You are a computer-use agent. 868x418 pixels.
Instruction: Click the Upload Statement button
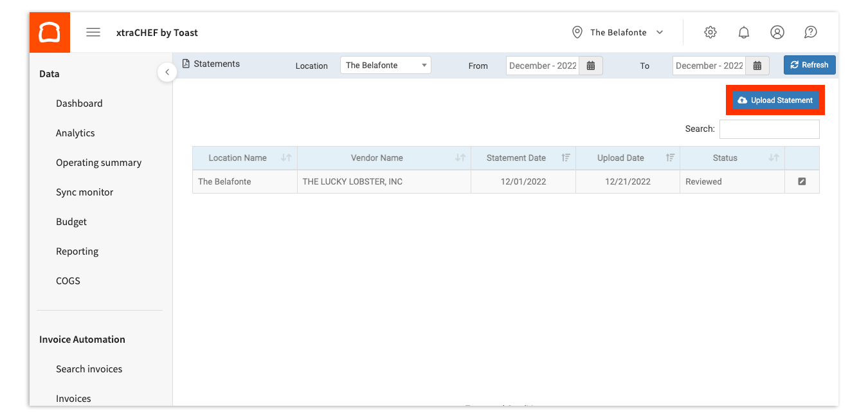pyautogui.click(x=775, y=100)
